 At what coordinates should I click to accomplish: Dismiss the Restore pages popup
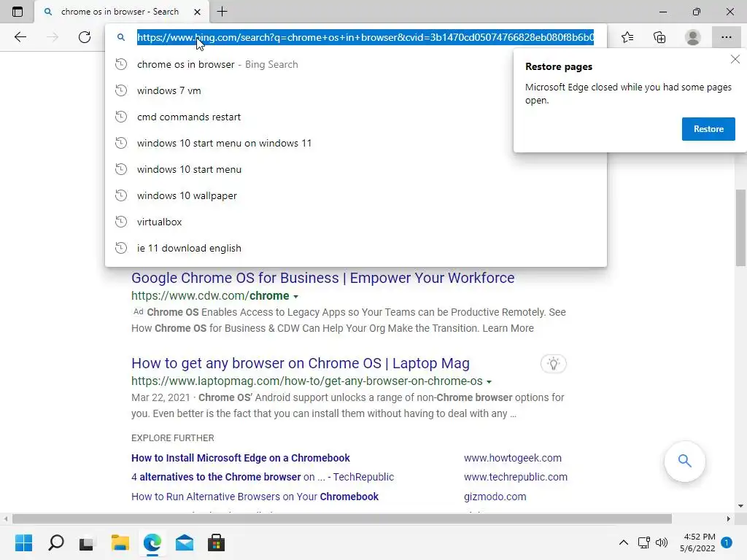pyautogui.click(x=735, y=59)
